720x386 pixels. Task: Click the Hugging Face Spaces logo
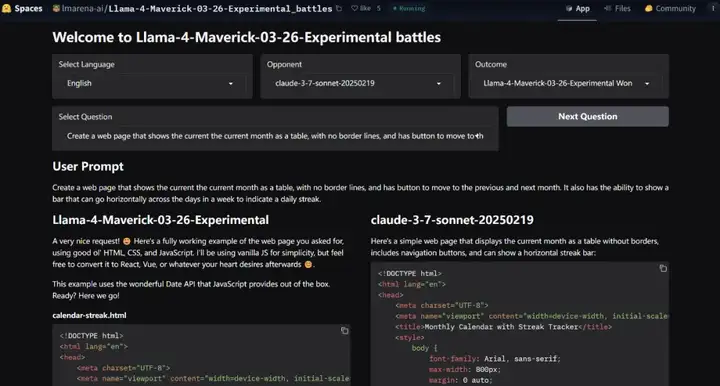click(x=6, y=8)
